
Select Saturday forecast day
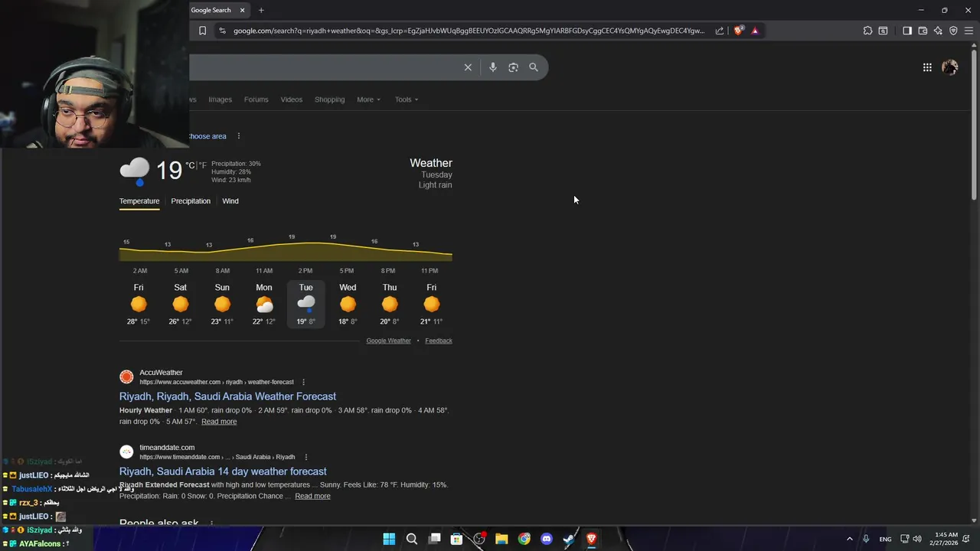181,305
